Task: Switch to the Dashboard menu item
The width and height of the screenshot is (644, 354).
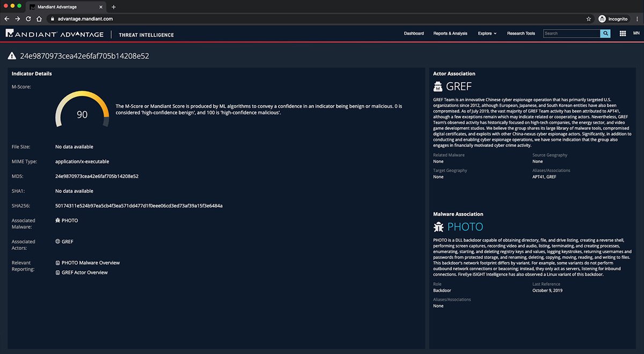Action: [x=414, y=33]
